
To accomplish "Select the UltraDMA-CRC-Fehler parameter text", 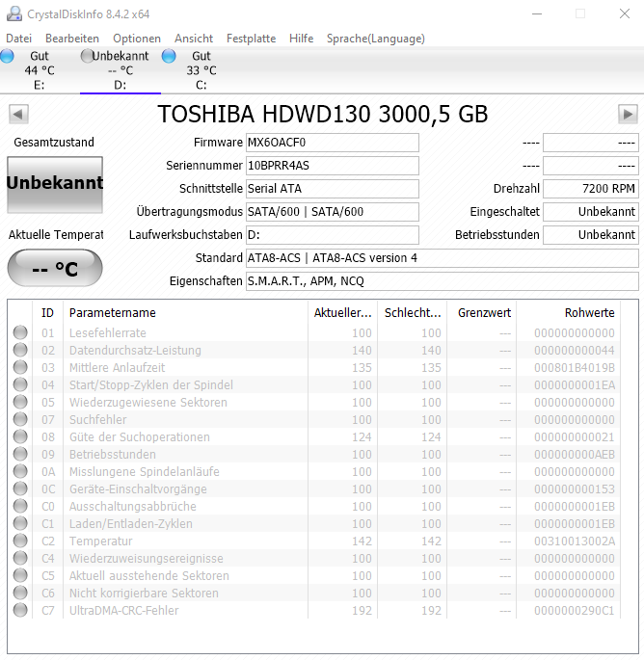I will tap(123, 610).
